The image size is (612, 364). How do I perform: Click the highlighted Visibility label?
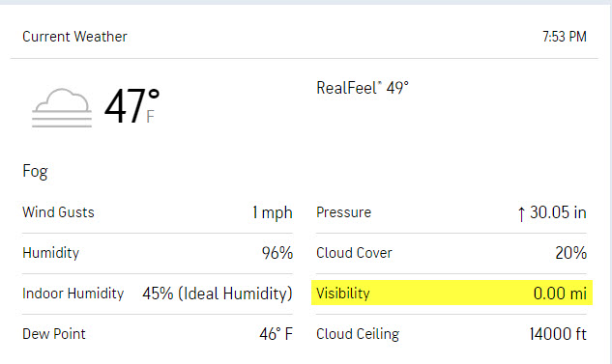(x=342, y=294)
